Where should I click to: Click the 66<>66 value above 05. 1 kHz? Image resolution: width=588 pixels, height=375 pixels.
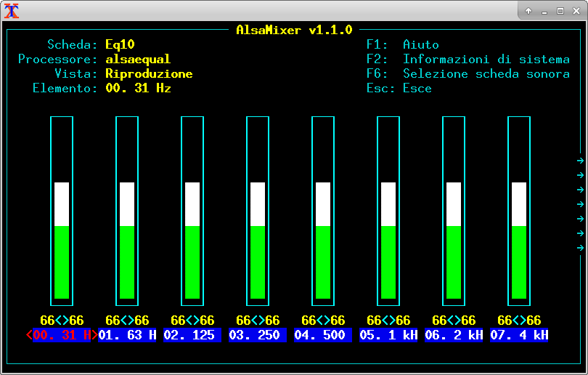(388, 320)
